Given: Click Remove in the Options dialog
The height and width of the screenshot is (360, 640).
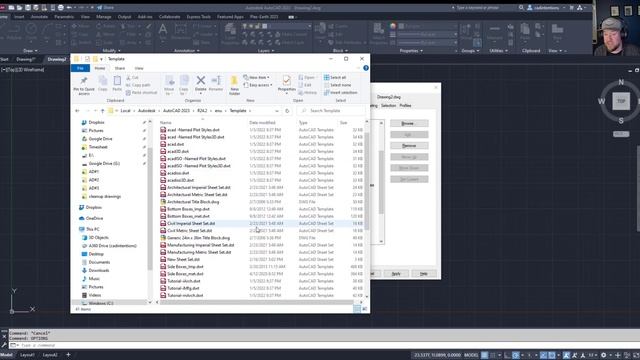Looking at the screenshot, I should 409,146.
